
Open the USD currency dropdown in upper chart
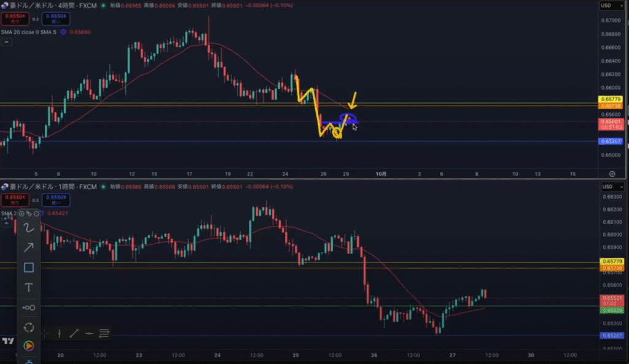click(612, 6)
